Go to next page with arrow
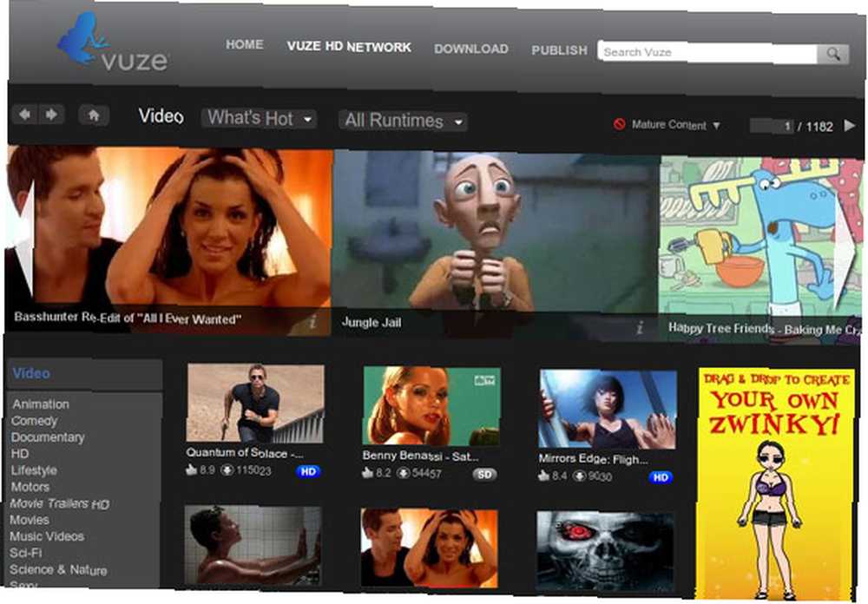The image size is (868, 604). (849, 126)
